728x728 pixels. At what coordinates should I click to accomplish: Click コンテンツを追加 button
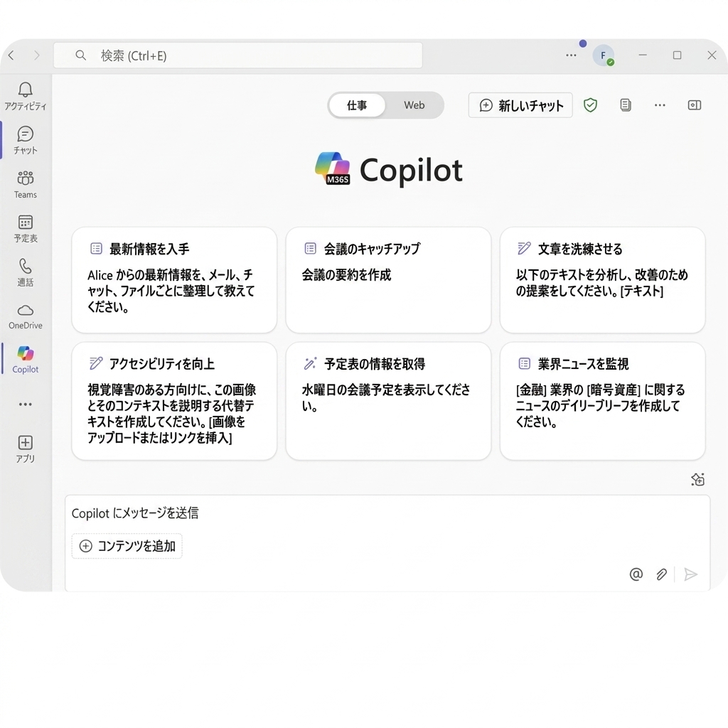(x=127, y=546)
